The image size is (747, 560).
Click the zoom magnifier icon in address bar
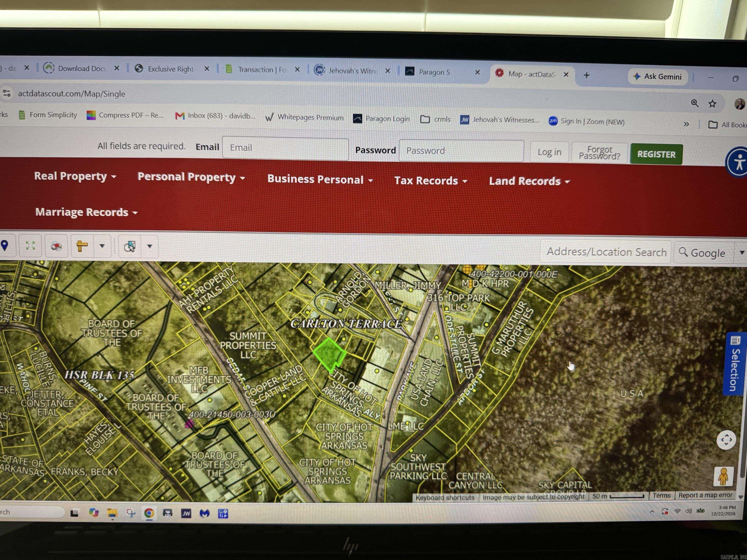click(695, 103)
